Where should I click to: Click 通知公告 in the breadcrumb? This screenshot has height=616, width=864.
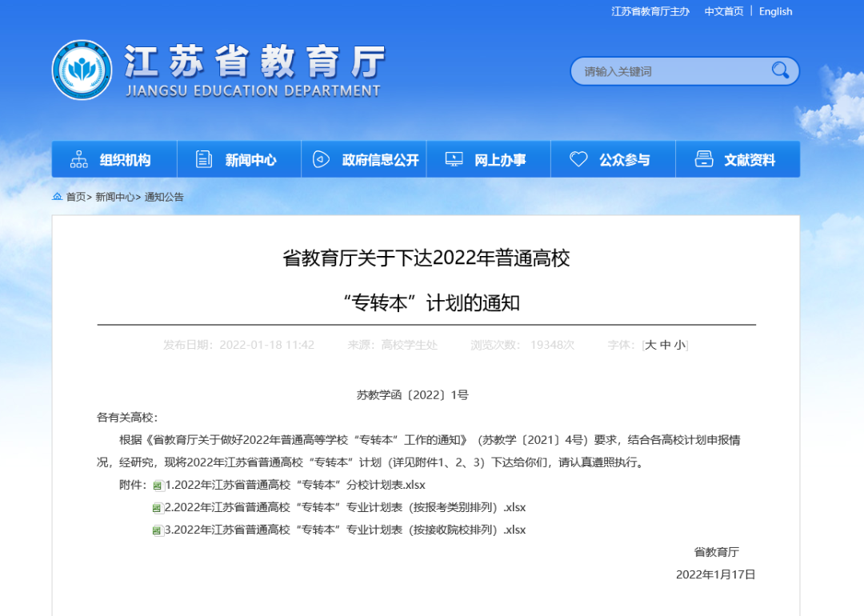pos(164,197)
